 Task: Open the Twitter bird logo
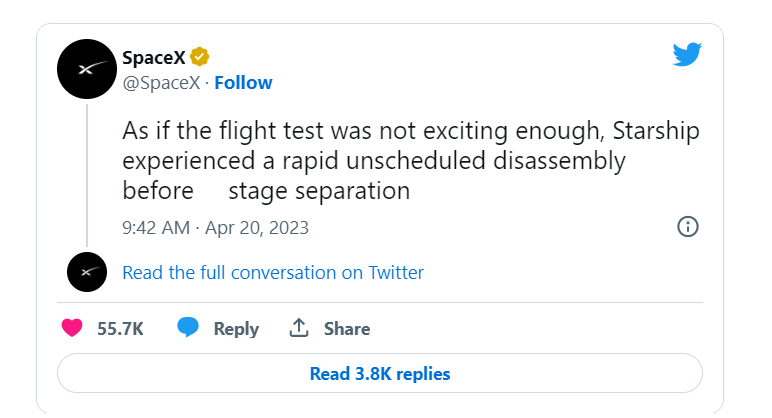[x=687, y=55]
